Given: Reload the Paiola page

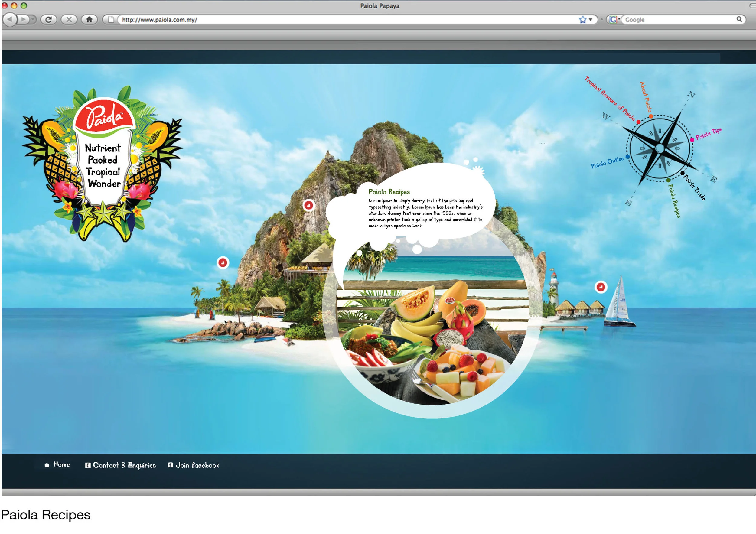Looking at the screenshot, I should point(48,19).
